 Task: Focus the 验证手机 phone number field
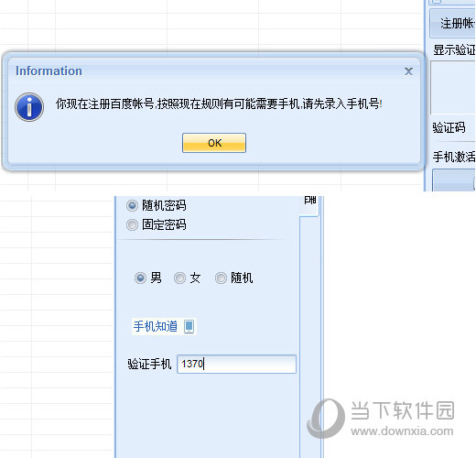[236, 364]
